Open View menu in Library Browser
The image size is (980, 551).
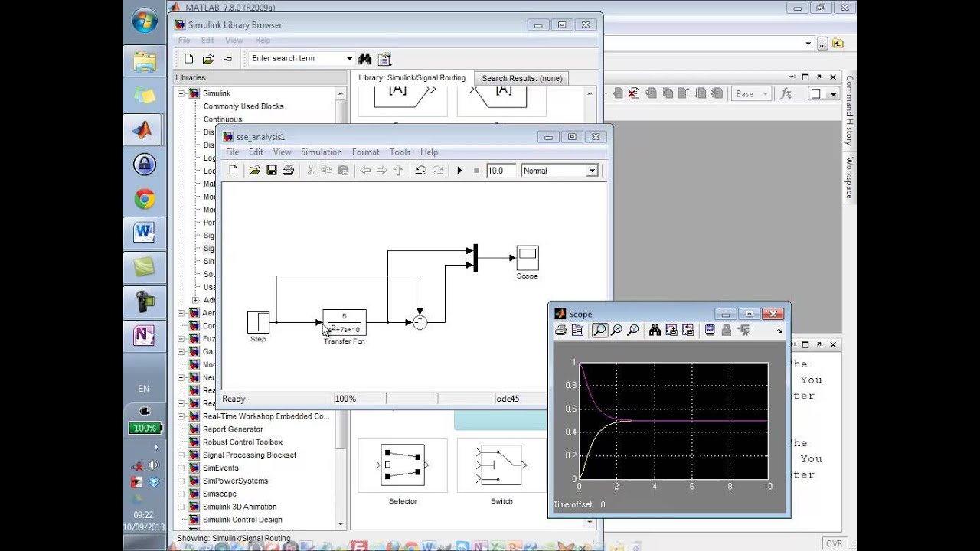(234, 41)
